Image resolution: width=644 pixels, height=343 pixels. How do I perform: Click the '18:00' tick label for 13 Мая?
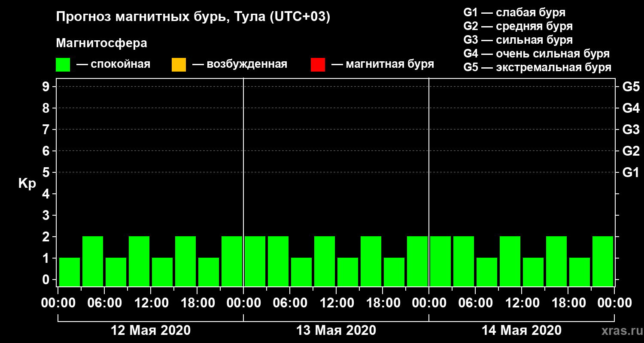(x=383, y=303)
